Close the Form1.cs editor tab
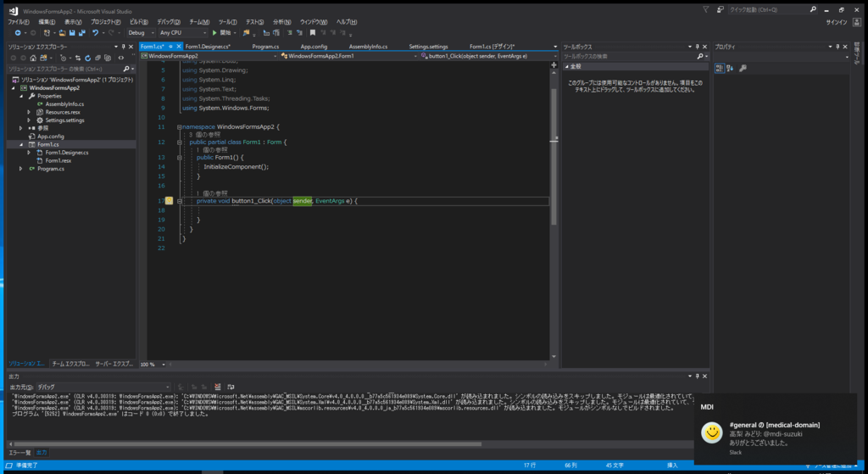This screenshot has width=868, height=474. [x=179, y=47]
